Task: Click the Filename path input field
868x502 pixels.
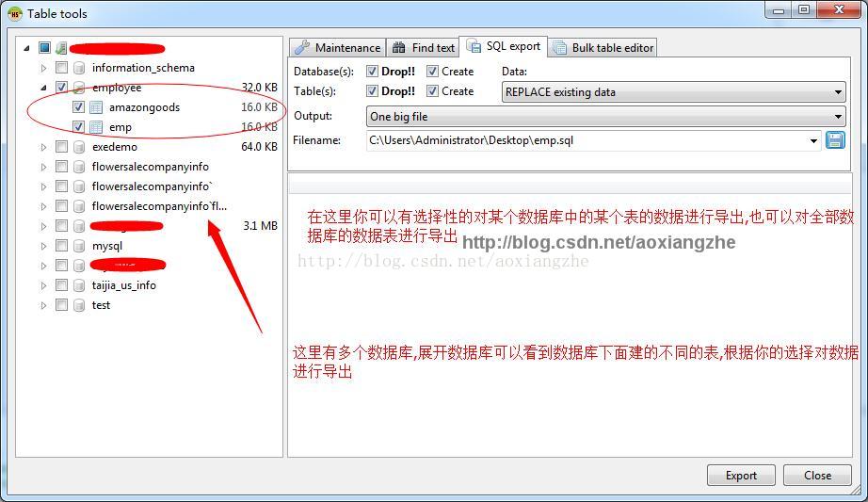Action: tap(593, 140)
